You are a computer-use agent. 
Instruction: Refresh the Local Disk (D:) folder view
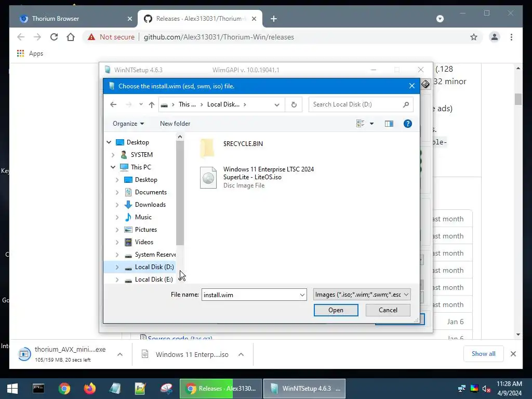(294, 104)
